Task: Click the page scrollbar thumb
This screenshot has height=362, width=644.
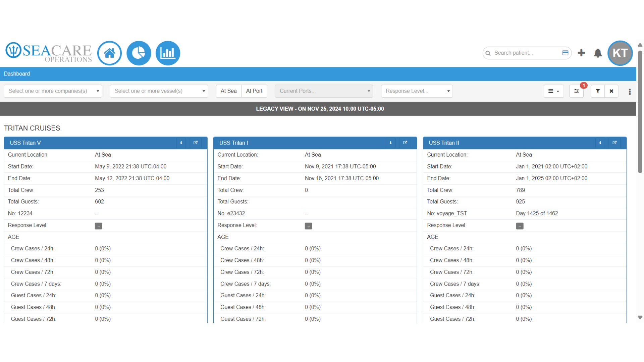Action: pos(640,112)
